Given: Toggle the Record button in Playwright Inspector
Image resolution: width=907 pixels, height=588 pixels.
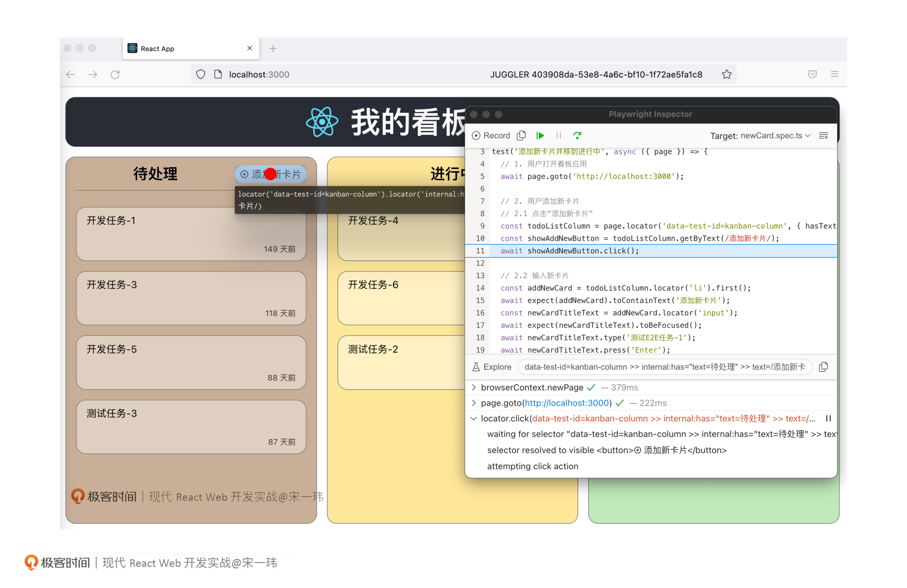Looking at the screenshot, I should click(491, 136).
